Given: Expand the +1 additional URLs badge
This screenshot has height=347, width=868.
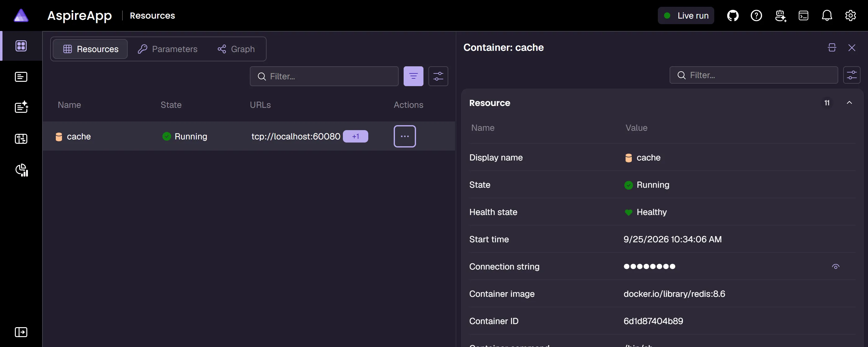Looking at the screenshot, I should pos(356,136).
